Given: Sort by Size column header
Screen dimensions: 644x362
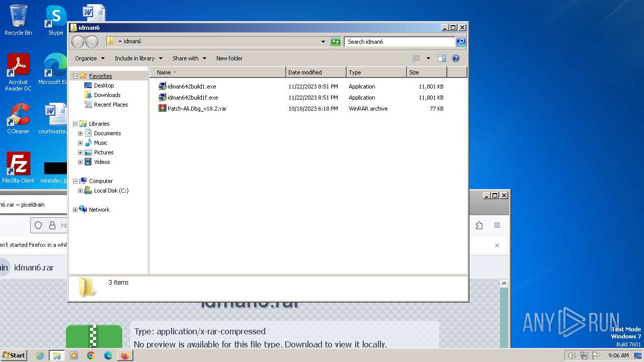Looking at the screenshot, I should [427, 72].
